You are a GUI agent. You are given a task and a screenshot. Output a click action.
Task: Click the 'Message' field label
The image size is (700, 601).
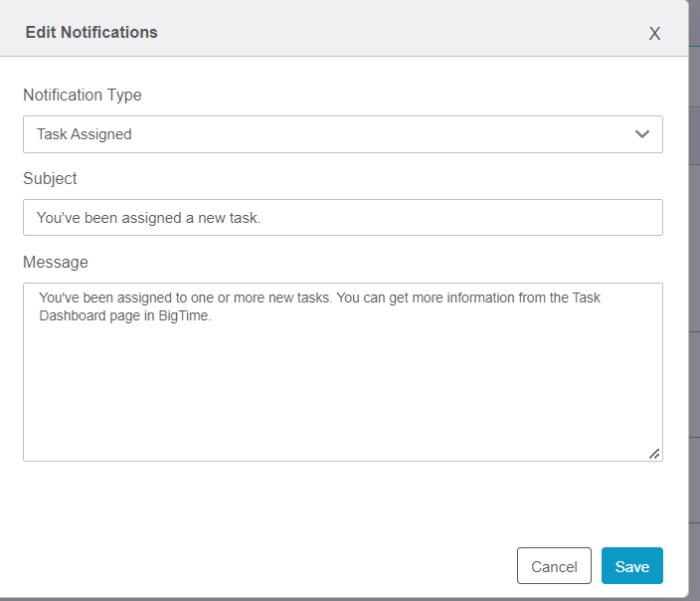click(x=56, y=263)
